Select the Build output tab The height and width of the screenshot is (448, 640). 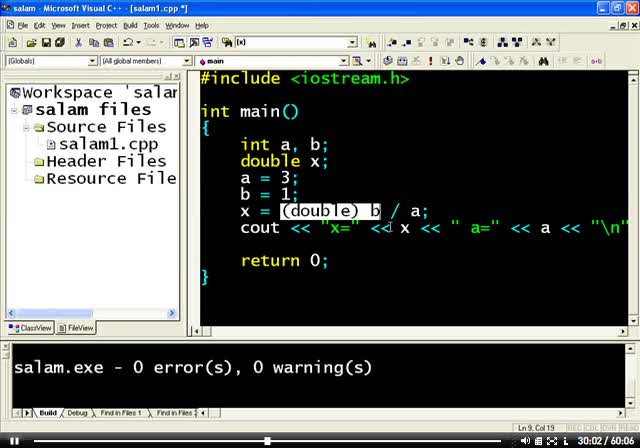48,413
